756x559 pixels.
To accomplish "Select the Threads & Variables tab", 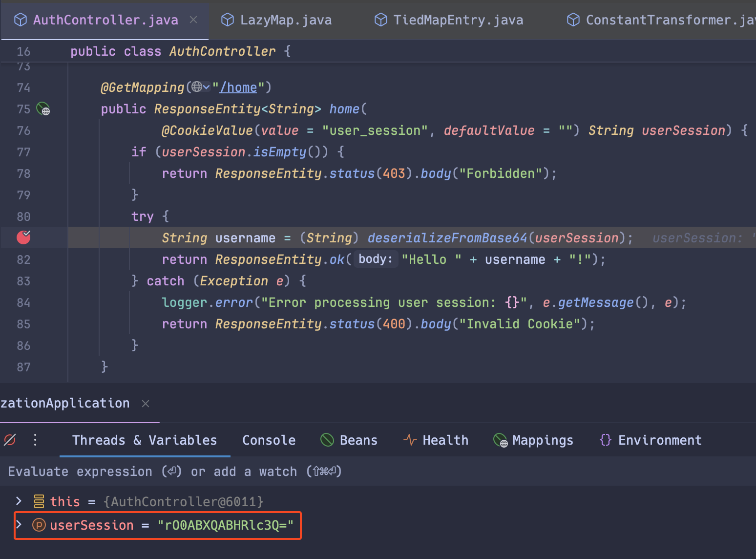I will click(x=145, y=440).
